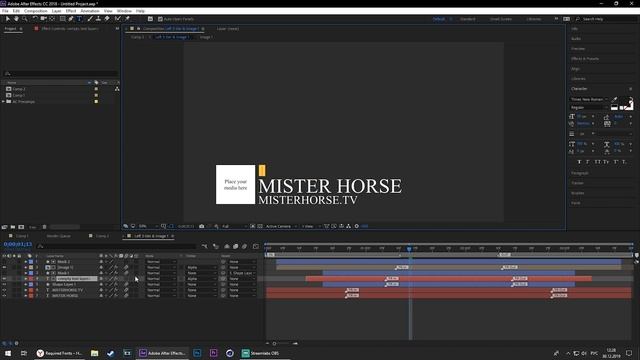The width and height of the screenshot is (640, 360).
Task: Click the All Caps text style button
Action: coord(598,162)
